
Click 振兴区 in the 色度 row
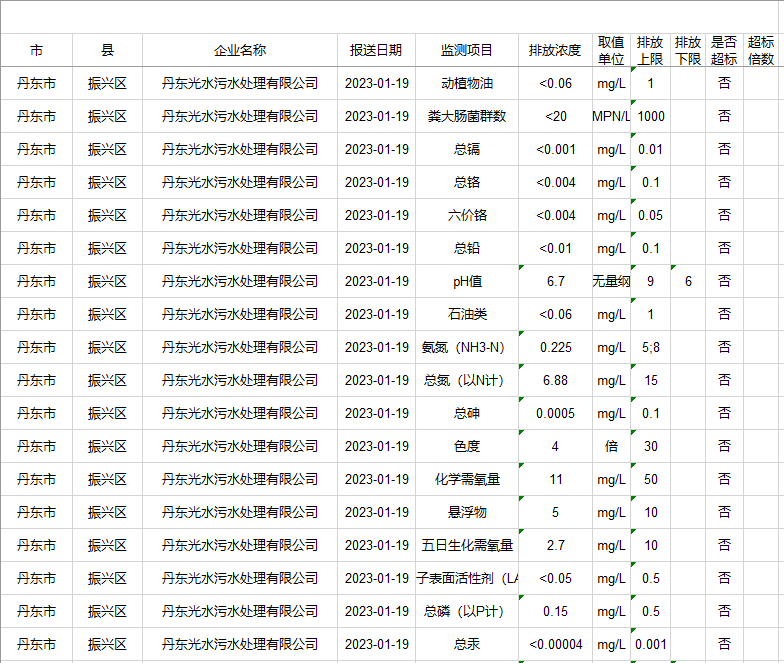point(108,446)
